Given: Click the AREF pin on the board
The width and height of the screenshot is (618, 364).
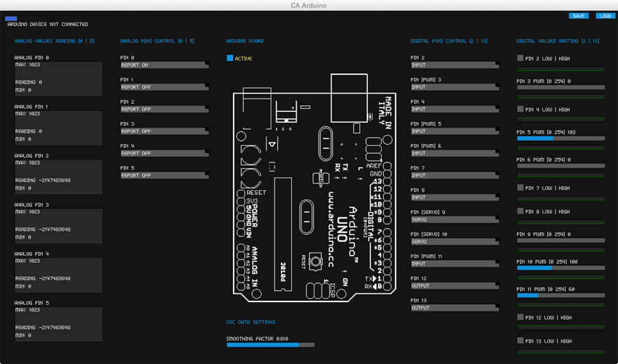Looking at the screenshot, I should [387, 166].
